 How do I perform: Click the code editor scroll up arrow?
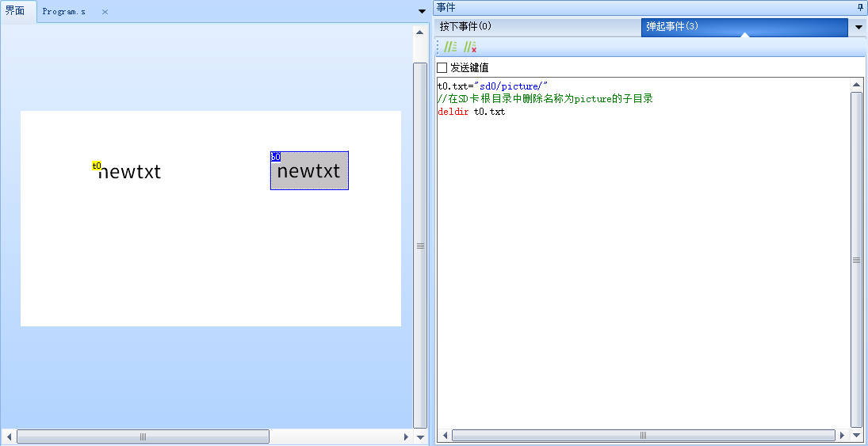coord(856,85)
